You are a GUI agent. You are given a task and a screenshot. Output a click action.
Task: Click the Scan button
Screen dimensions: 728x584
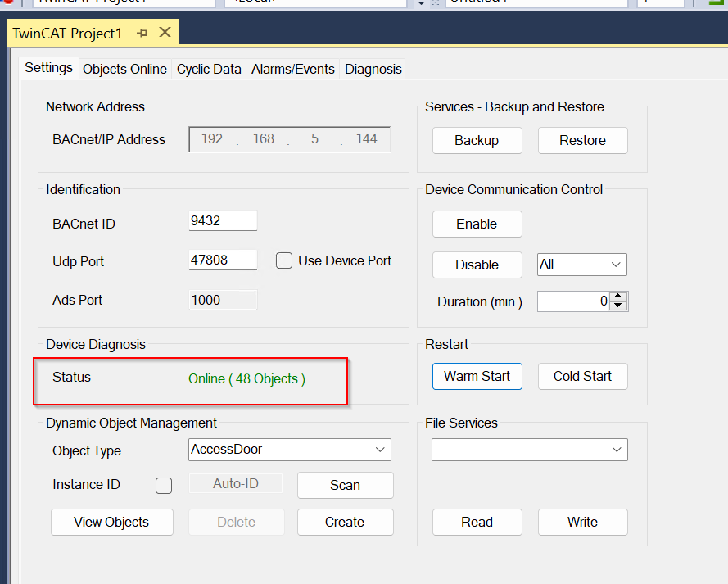click(345, 485)
